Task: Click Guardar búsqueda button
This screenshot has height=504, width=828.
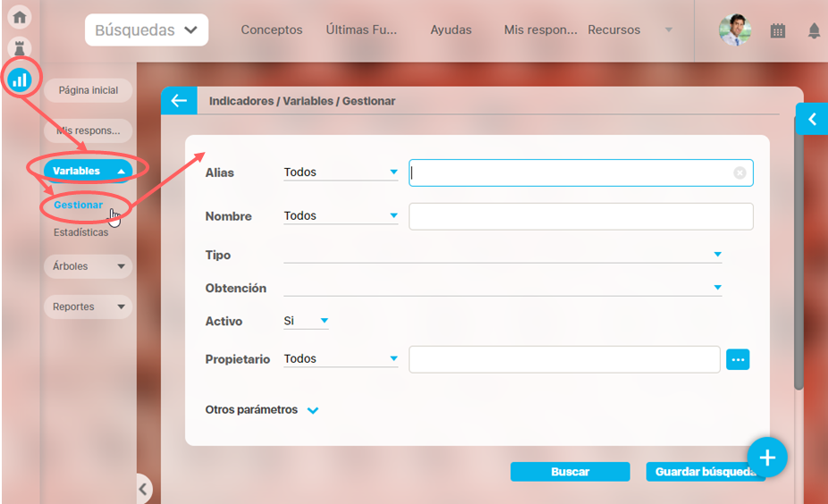Action: [x=705, y=472]
